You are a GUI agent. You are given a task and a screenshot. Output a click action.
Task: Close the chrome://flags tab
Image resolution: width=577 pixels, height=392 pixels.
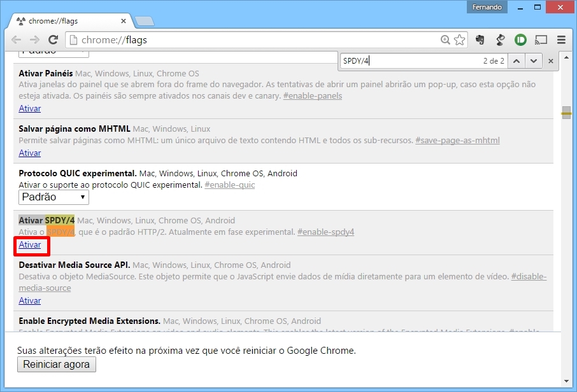coord(124,21)
